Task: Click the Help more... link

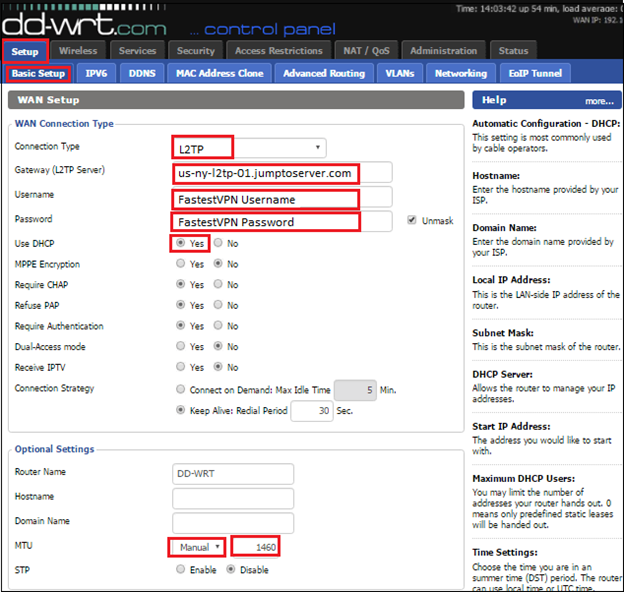Action: 599,101
